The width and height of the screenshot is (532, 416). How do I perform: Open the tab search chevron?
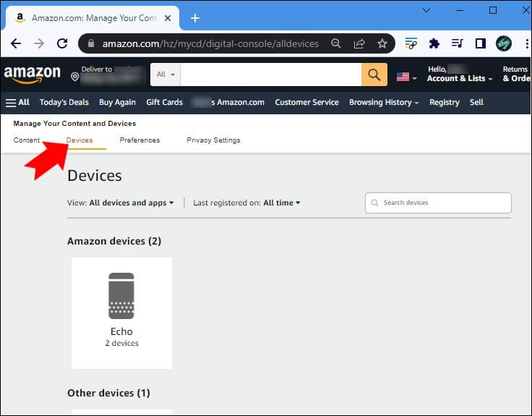[x=426, y=10]
